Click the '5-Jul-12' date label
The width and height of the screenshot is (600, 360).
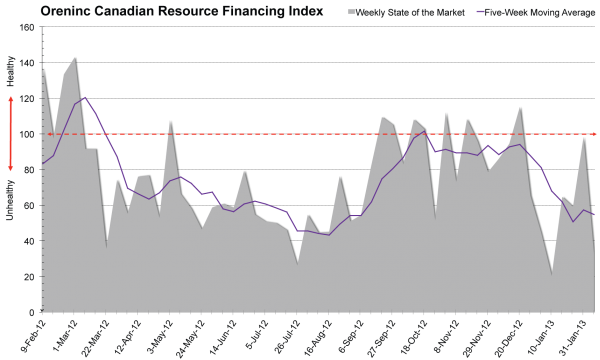[x=258, y=335]
